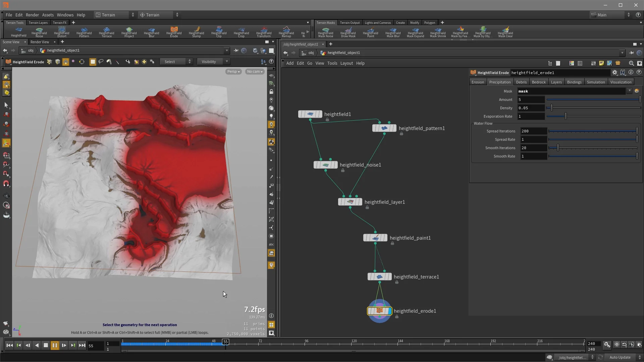Viewport: 644px width, 362px height.
Task: Toggle the No cam control in the viewport
Action: (x=255, y=71)
